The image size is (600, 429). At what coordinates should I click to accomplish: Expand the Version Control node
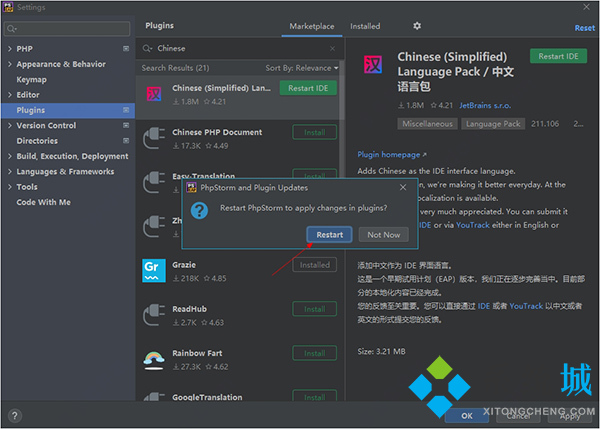[x=10, y=125]
